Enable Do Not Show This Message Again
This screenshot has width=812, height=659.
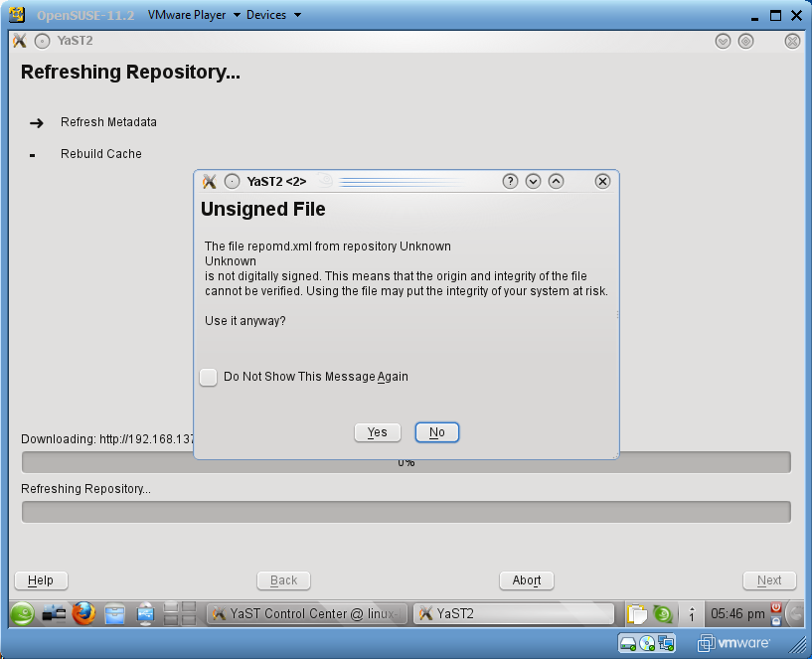coord(209,377)
